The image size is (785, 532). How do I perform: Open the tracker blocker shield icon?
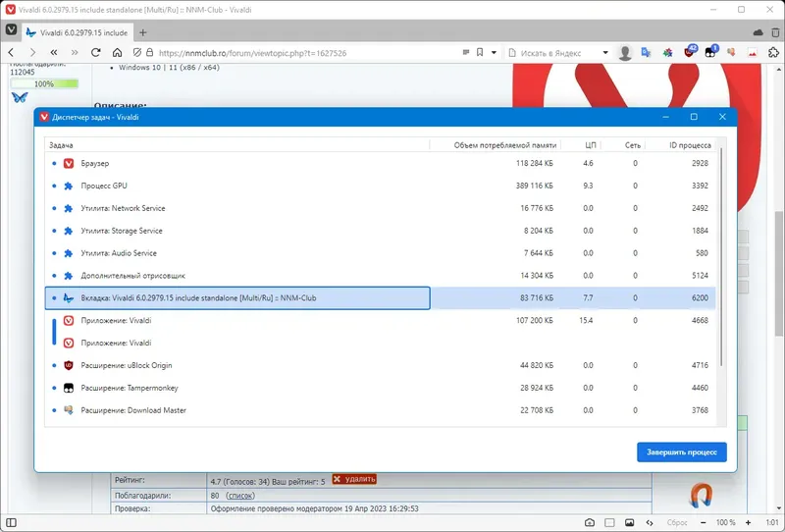pos(137,53)
